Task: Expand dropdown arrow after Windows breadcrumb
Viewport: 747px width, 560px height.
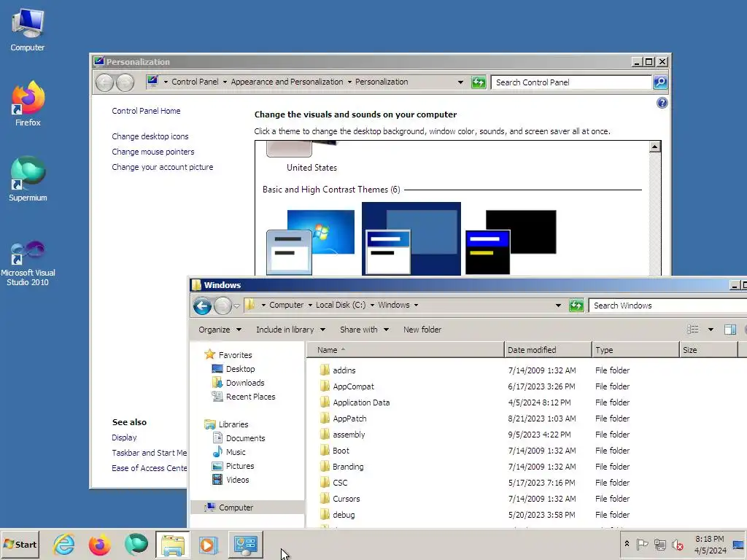Action: 416,306
